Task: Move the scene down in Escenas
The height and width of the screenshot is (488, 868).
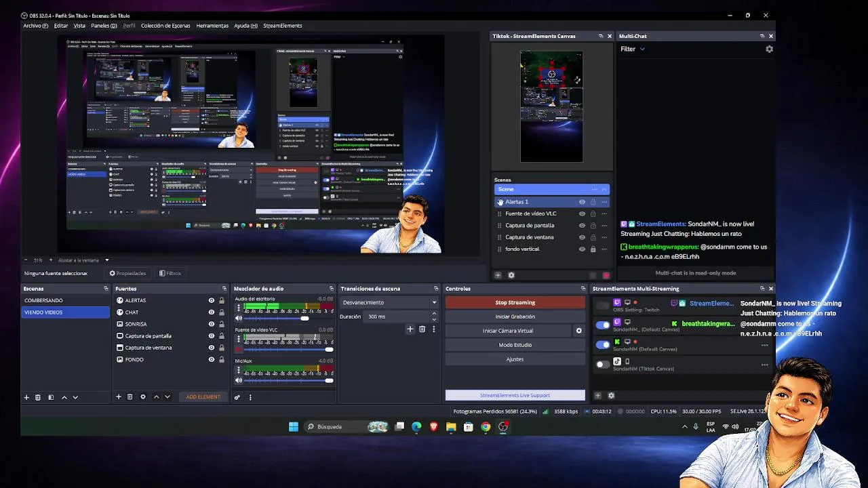Action: [x=75, y=397]
